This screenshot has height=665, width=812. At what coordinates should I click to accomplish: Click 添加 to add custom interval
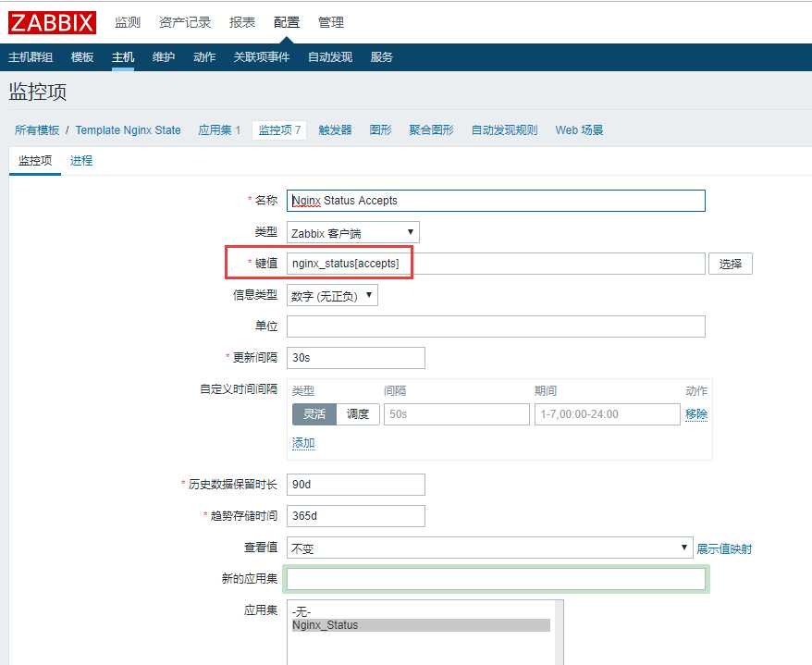pyautogui.click(x=303, y=443)
